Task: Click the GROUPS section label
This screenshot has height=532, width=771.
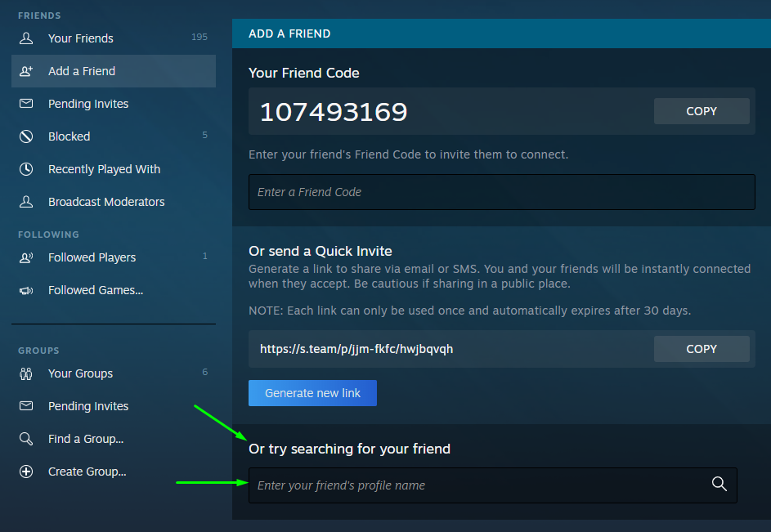Action: click(39, 351)
